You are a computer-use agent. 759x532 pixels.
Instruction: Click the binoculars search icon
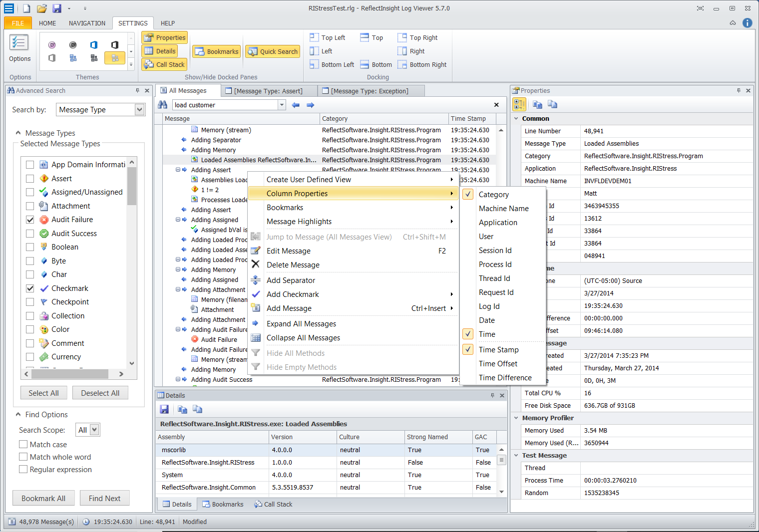point(162,105)
